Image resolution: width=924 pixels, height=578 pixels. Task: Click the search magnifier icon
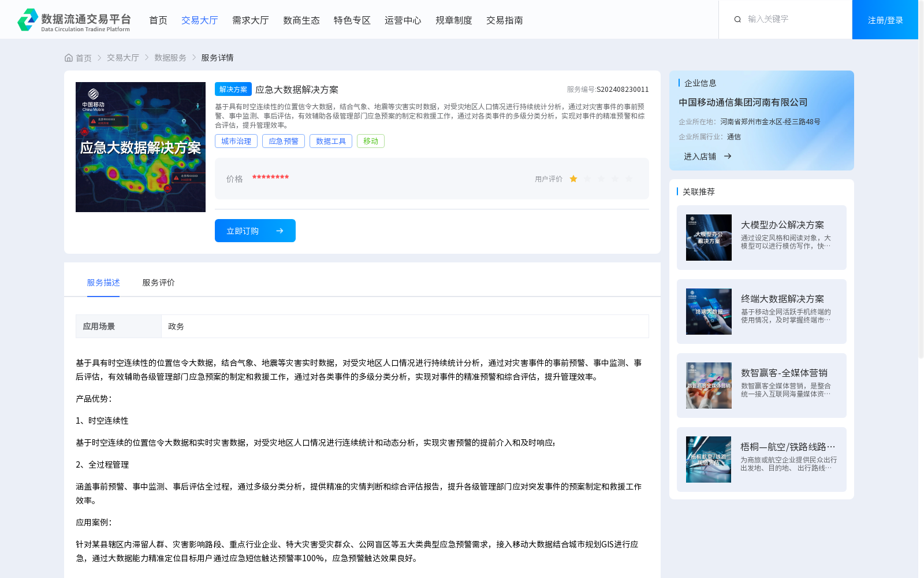737,20
